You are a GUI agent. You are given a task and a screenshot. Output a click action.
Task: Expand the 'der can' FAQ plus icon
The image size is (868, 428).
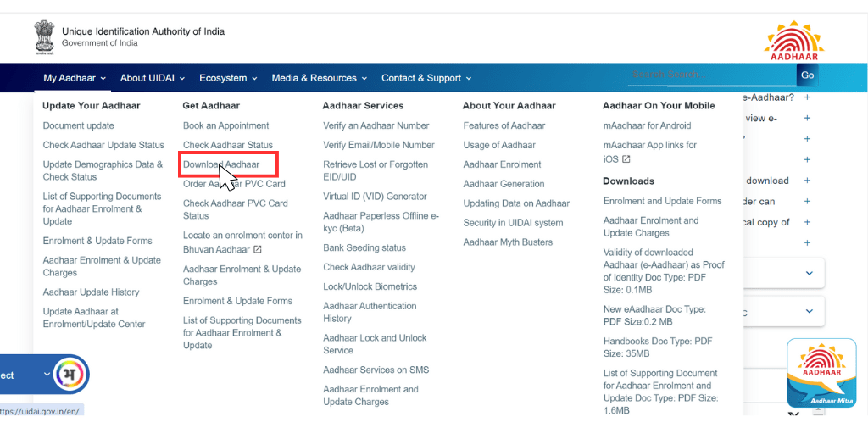[807, 202]
